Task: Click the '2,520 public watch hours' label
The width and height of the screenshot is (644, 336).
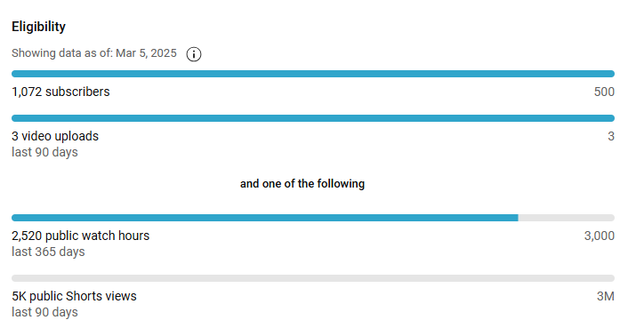Action: [80, 236]
